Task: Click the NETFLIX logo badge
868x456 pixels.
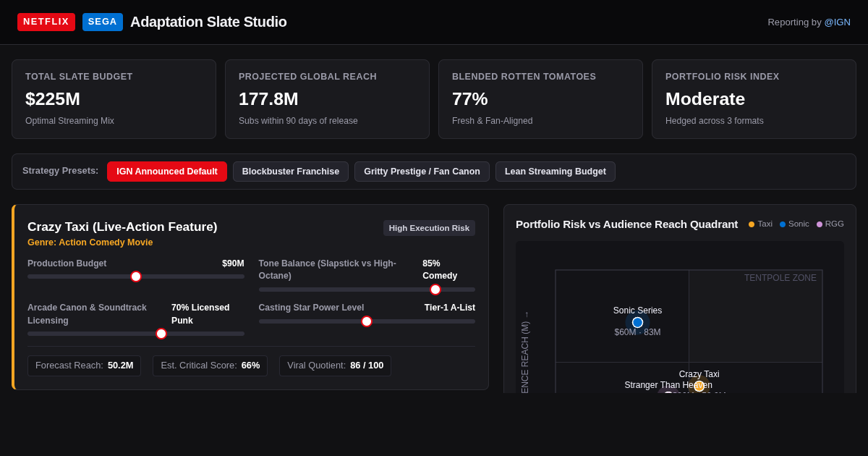Action: pyautogui.click(x=46, y=22)
